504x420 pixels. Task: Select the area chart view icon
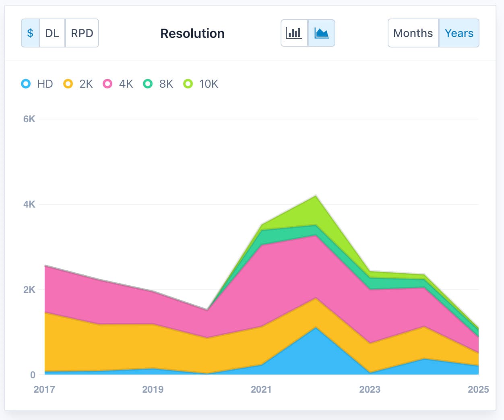click(321, 33)
